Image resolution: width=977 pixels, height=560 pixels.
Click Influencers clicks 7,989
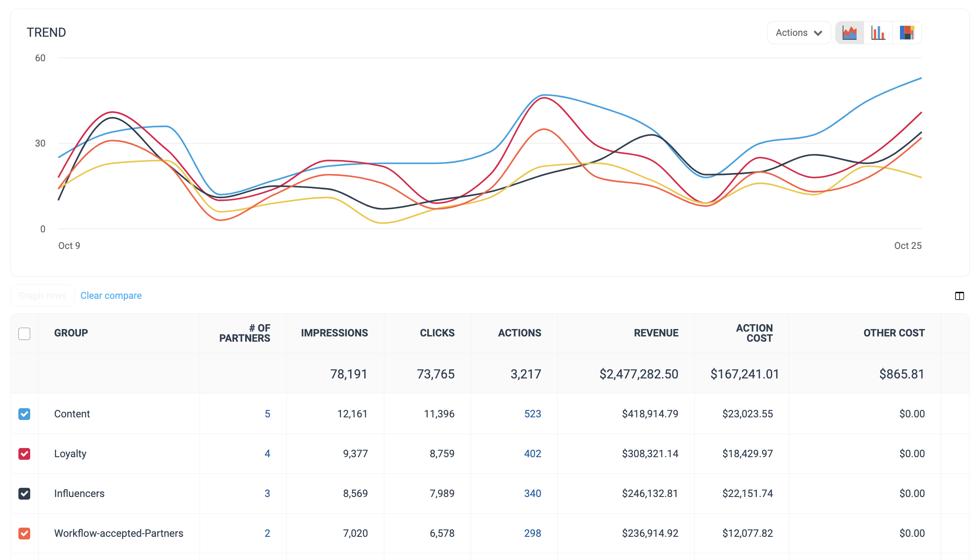[442, 493]
